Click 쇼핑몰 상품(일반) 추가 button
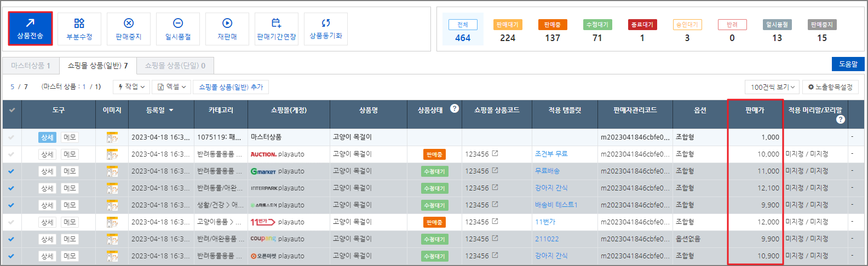 [x=231, y=87]
